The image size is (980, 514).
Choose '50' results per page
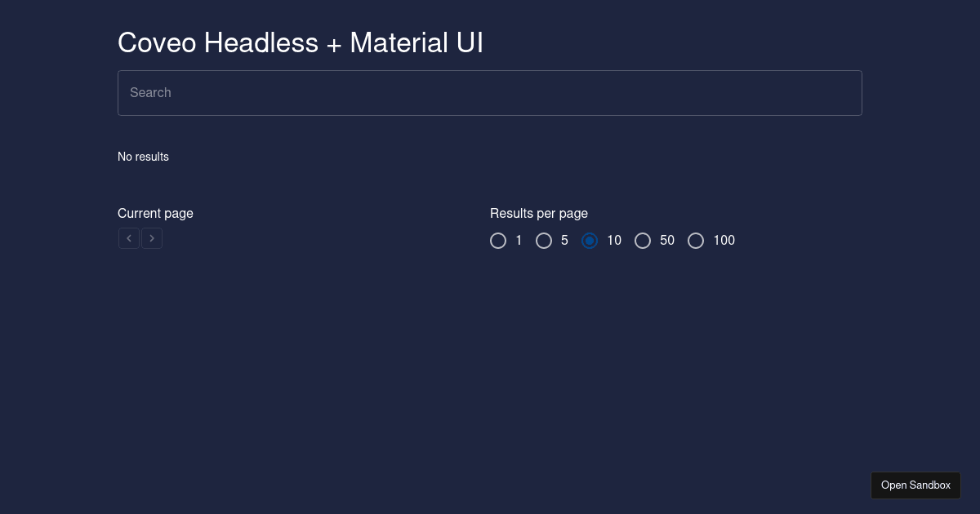pyautogui.click(x=643, y=241)
